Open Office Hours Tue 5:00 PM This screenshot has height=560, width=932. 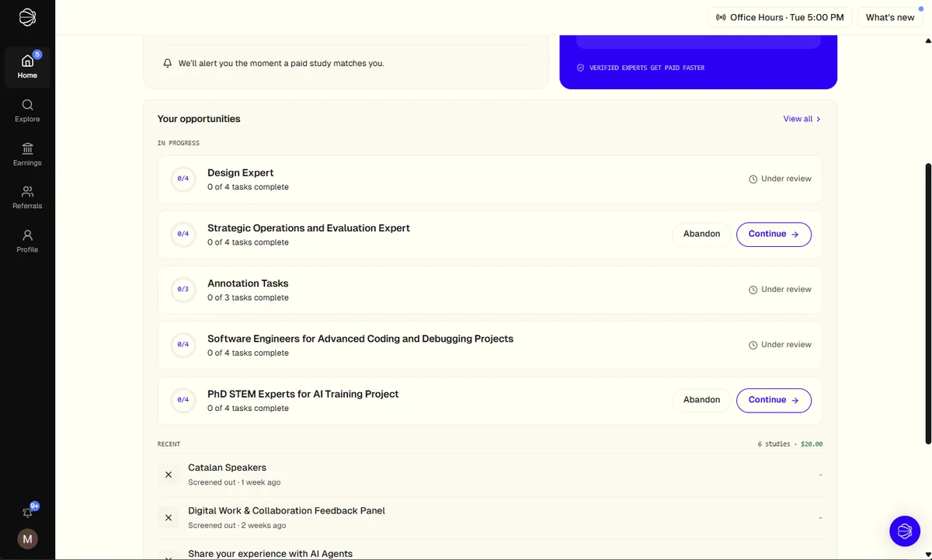coord(780,17)
